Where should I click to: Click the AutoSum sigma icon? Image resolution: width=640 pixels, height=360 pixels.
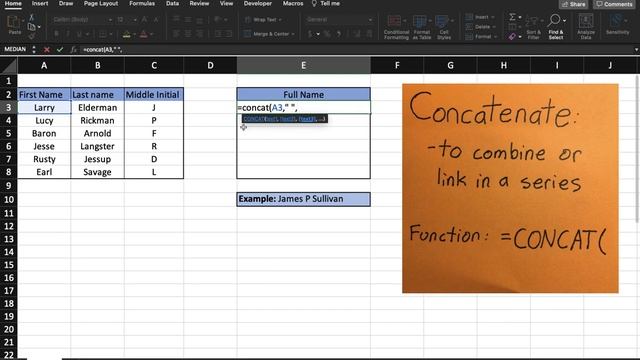(x=512, y=17)
